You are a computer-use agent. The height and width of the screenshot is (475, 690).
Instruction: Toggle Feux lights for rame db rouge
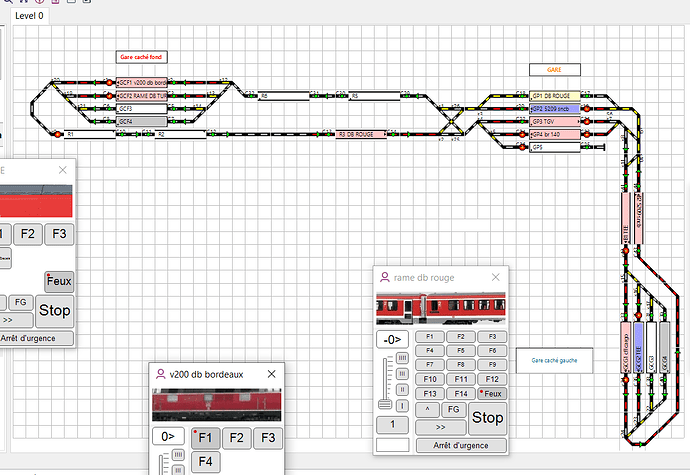(x=491, y=394)
